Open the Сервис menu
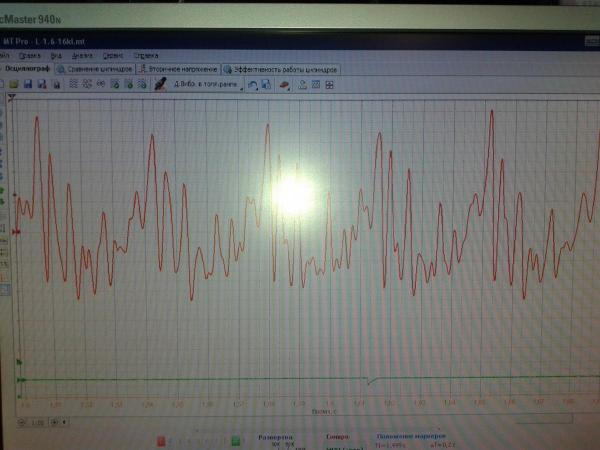600x450 pixels. (113, 56)
